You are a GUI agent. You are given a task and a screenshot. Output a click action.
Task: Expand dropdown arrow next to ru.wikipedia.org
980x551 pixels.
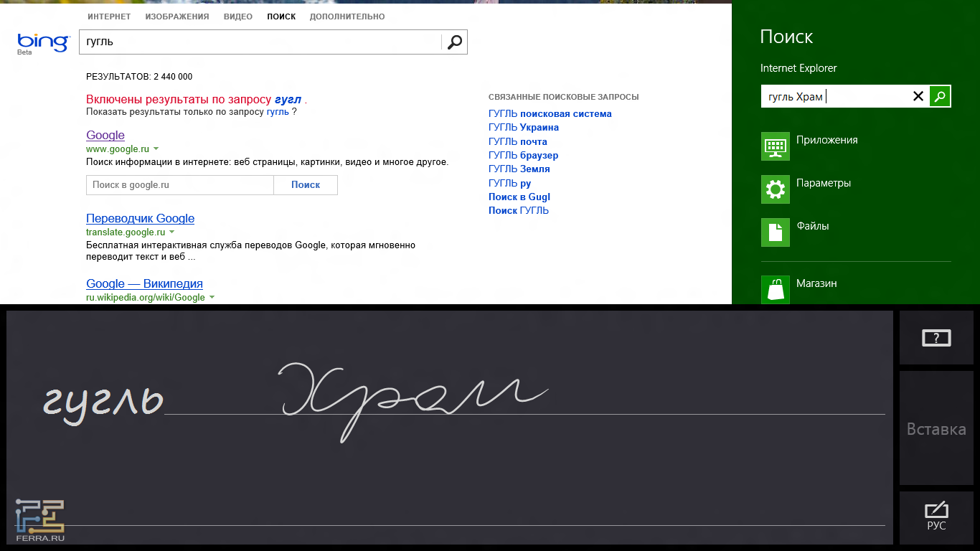(x=212, y=298)
